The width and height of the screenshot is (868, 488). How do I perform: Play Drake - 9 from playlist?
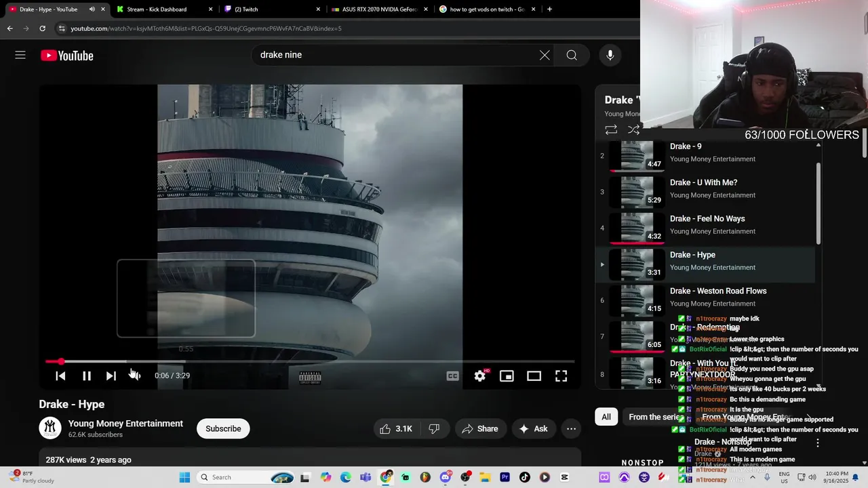point(705,155)
